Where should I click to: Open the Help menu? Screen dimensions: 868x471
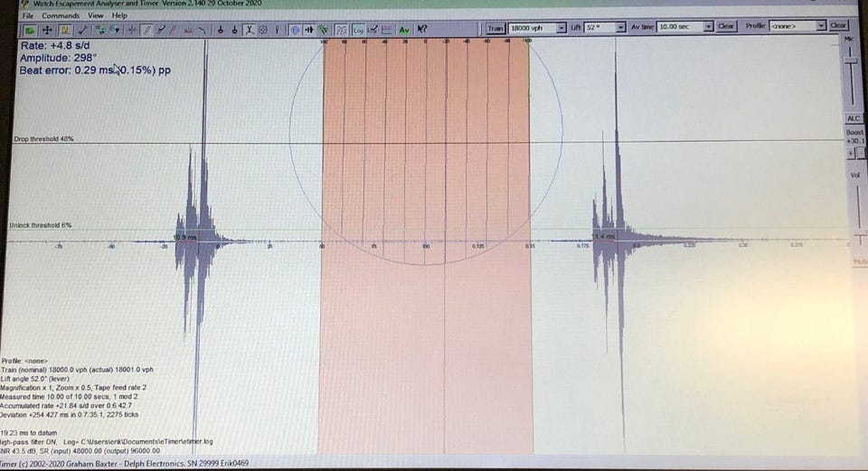[x=119, y=16]
